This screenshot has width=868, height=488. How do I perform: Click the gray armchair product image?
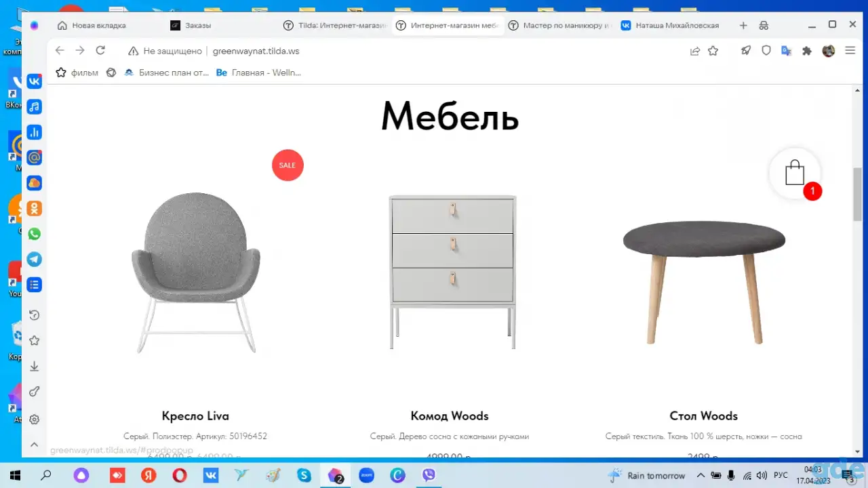(195, 272)
